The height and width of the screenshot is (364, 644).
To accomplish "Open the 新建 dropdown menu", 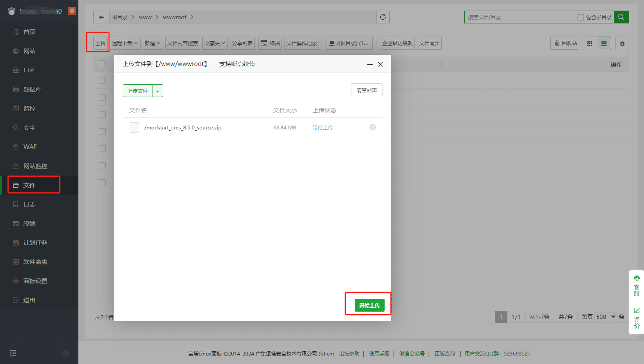I will coord(152,43).
